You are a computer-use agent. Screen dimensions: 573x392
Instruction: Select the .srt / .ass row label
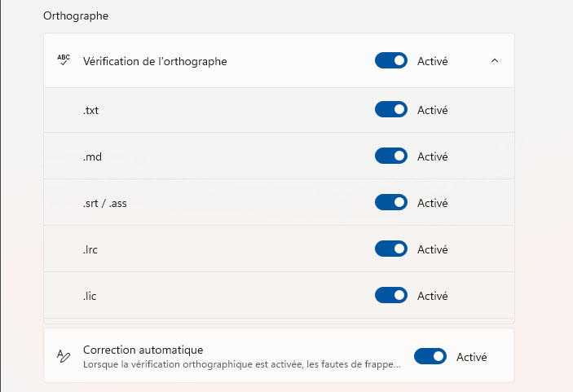click(x=105, y=203)
